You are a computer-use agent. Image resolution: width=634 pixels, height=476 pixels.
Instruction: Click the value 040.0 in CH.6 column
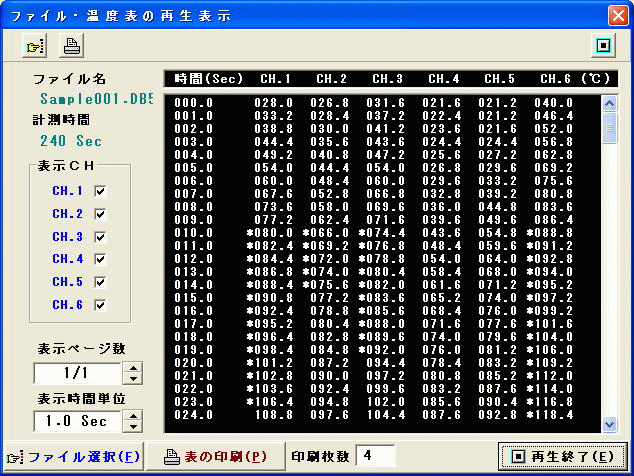tap(554, 103)
